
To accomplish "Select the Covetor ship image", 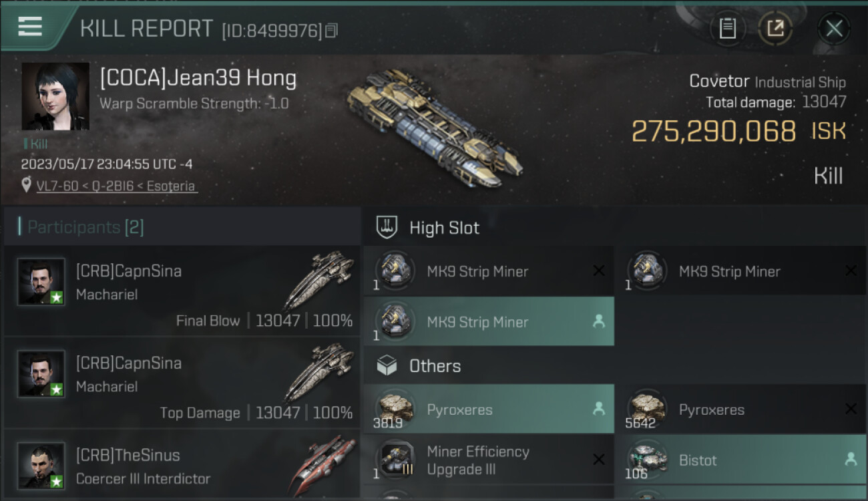I will [435, 127].
